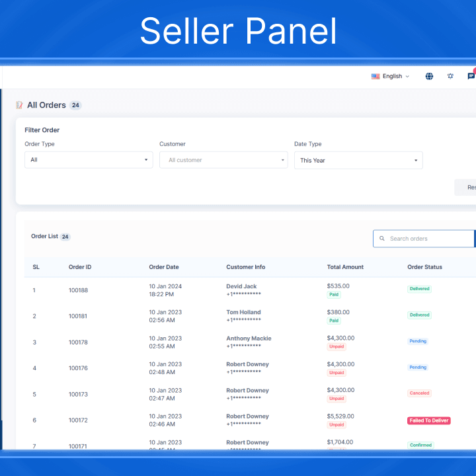The height and width of the screenshot is (476, 476).
Task: Open the notification bell icon
Action: (450, 76)
